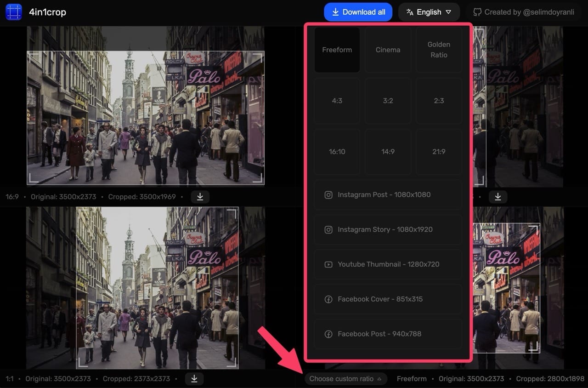Click the 4in1crop title text
The width and height of the screenshot is (588, 388).
[x=47, y=12]
